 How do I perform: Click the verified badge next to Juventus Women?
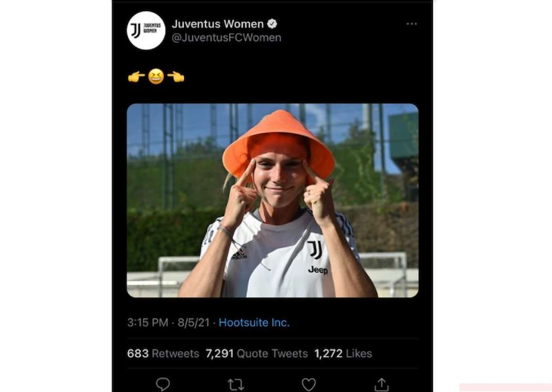tap(273, 23)
